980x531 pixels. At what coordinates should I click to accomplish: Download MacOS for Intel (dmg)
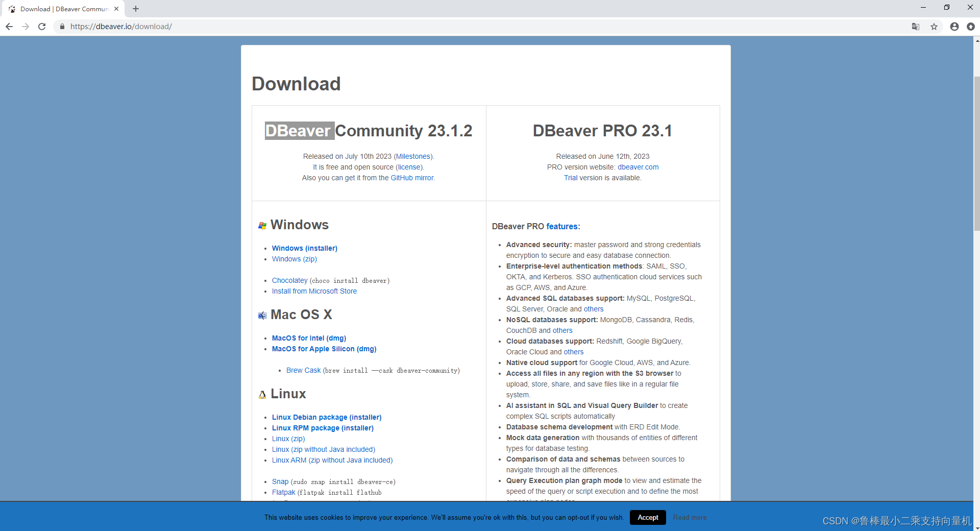(309, 338)
